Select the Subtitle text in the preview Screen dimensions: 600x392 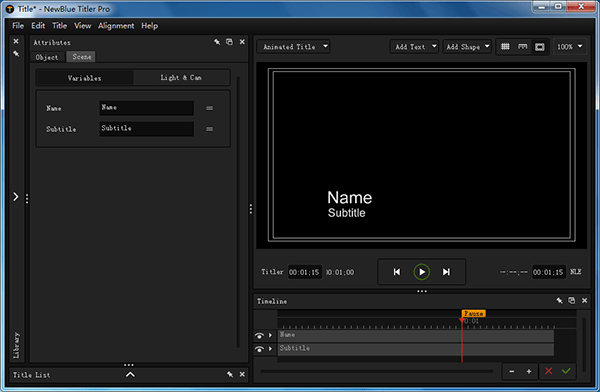tap(346, 213)
